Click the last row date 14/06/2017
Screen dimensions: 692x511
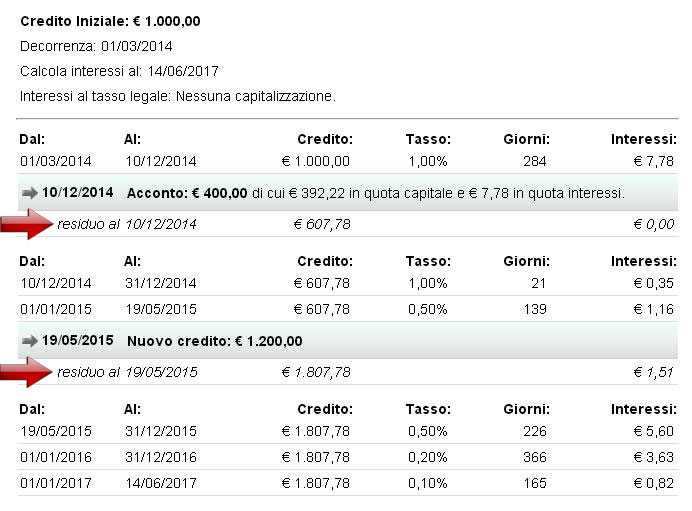(161, 483)
